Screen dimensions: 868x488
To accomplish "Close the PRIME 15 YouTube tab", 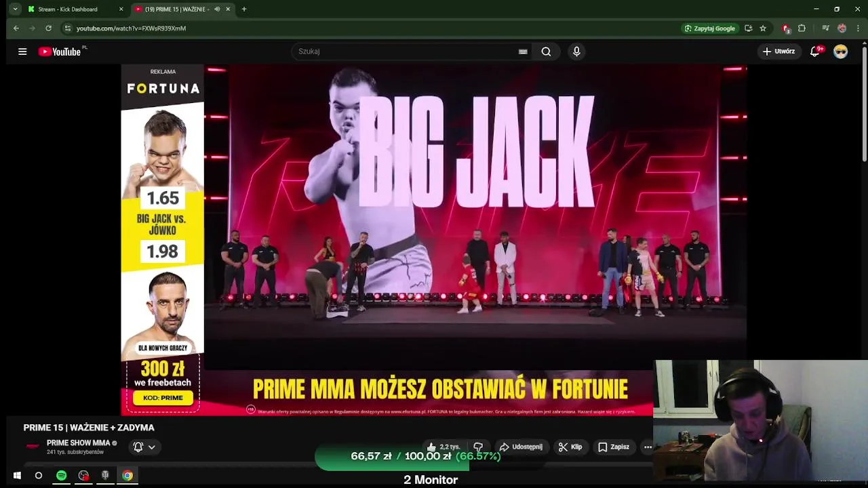I will [x=228, y=9].
